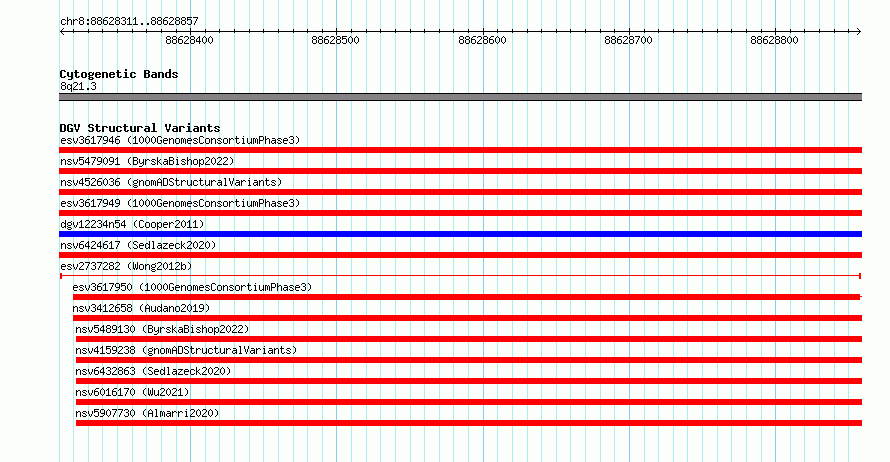
Task: Click the esv3617949 variant label
Action: (180, 203)
